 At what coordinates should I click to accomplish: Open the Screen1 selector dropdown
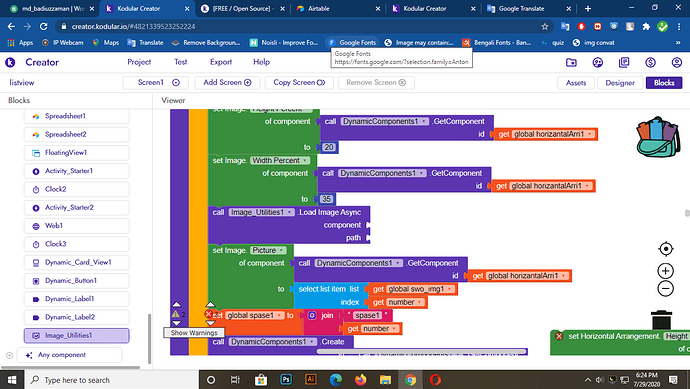[x=156, y=83]
